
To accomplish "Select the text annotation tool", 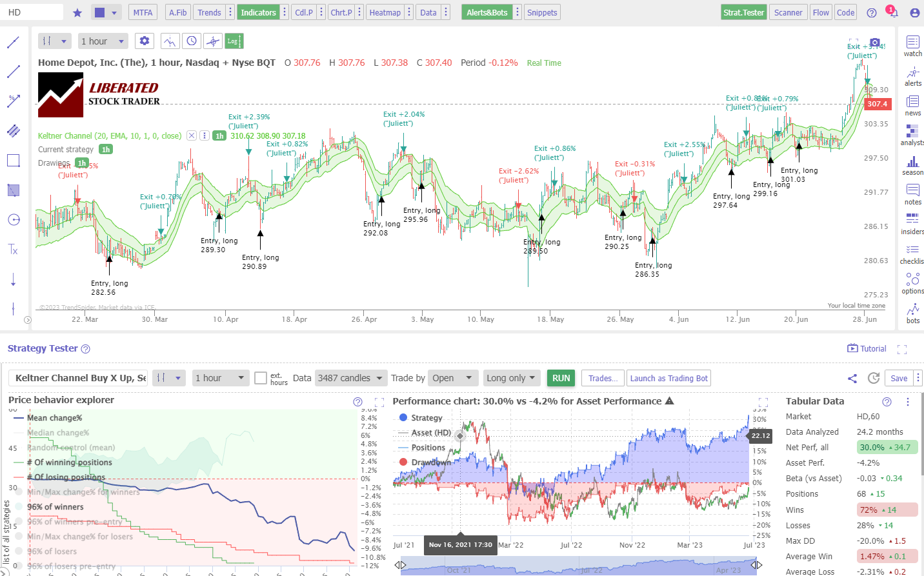I will tap(13, 250).
